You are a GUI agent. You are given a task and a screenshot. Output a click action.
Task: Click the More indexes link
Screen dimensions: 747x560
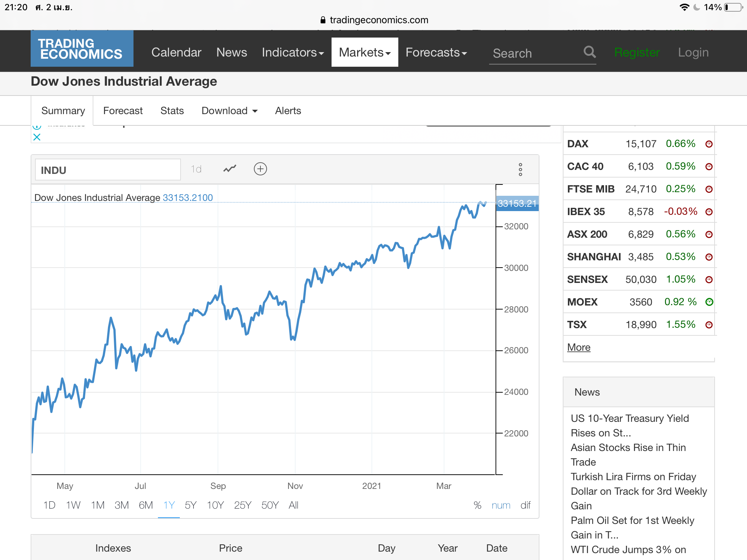[578, 347]
